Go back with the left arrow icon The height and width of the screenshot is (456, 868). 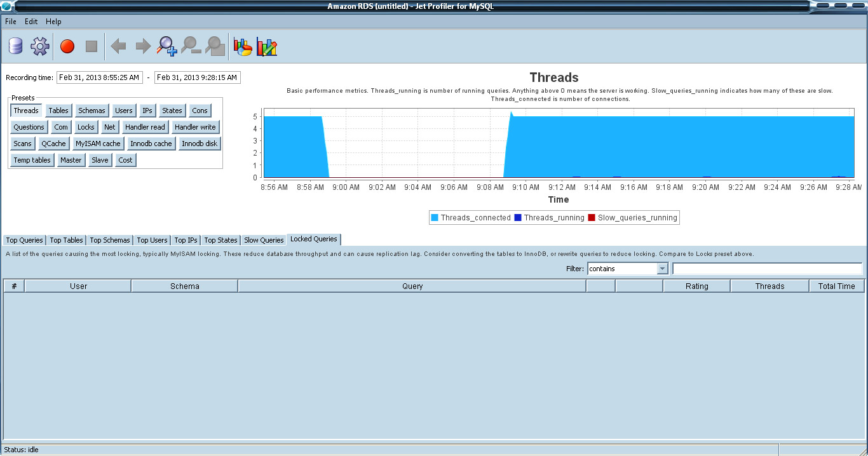(x=118, y=46)
